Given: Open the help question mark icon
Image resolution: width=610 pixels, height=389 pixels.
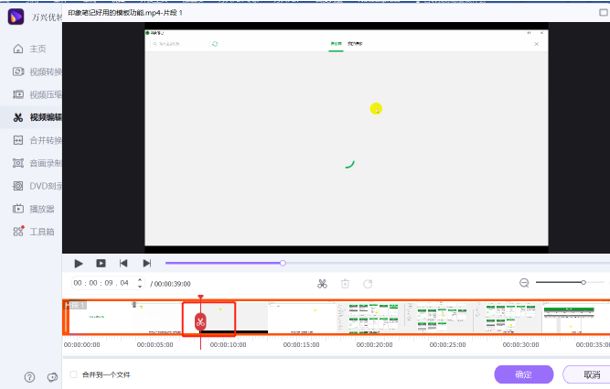Looking at the screenshot, I should [x=30, y=377].
